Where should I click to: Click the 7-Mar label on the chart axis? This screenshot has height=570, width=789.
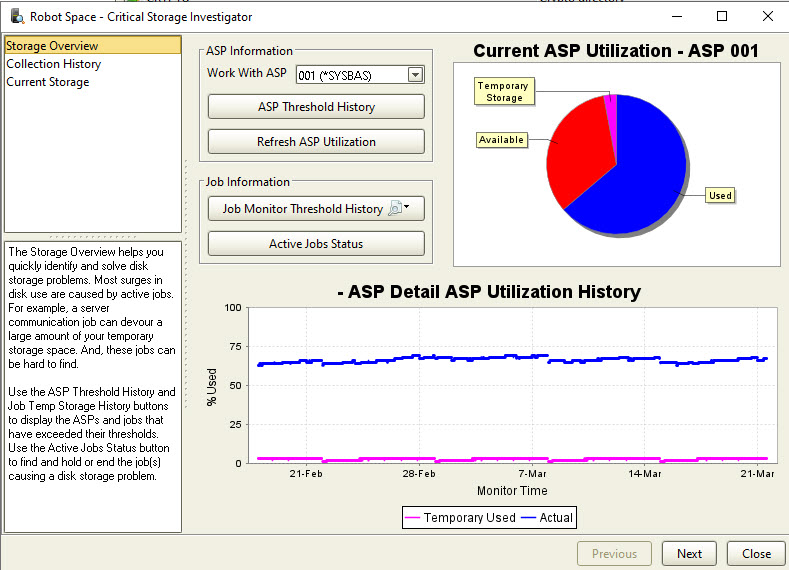(532, 473)
